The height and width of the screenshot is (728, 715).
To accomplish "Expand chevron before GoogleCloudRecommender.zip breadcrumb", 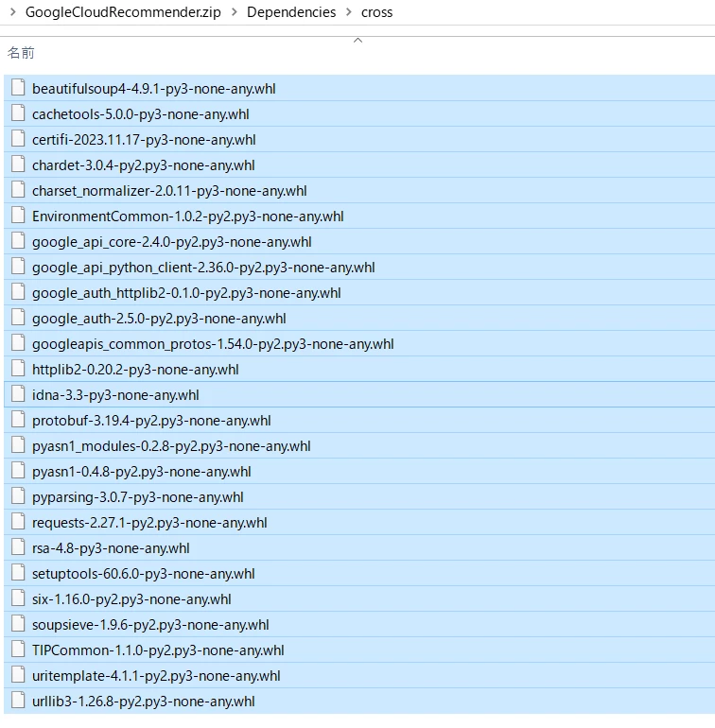I will click(13, 12).
